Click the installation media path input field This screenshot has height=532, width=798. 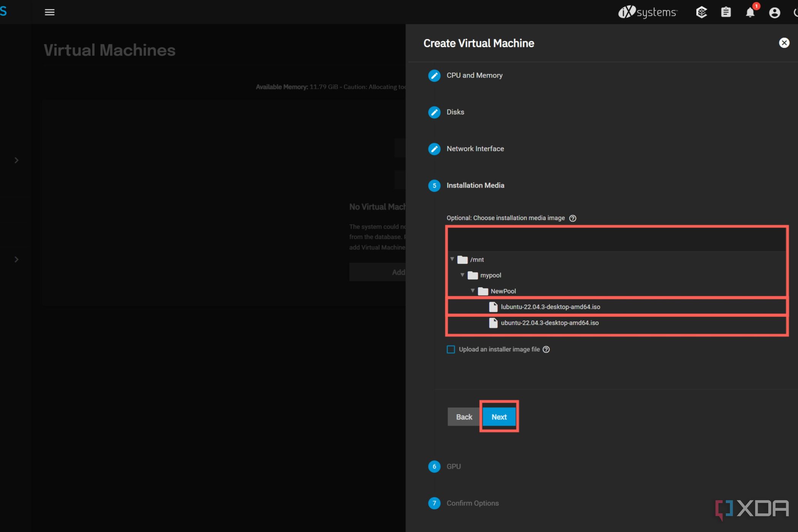tap(617, 240)
